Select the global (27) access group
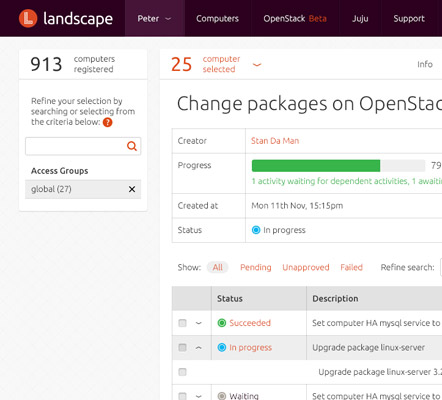 (51, 189)
